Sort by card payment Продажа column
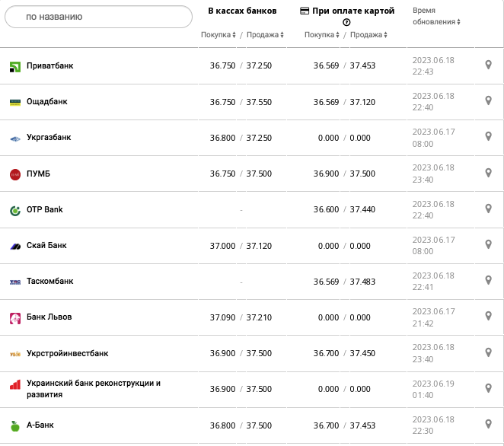504x446 pixels. click(x=369, y=35)
